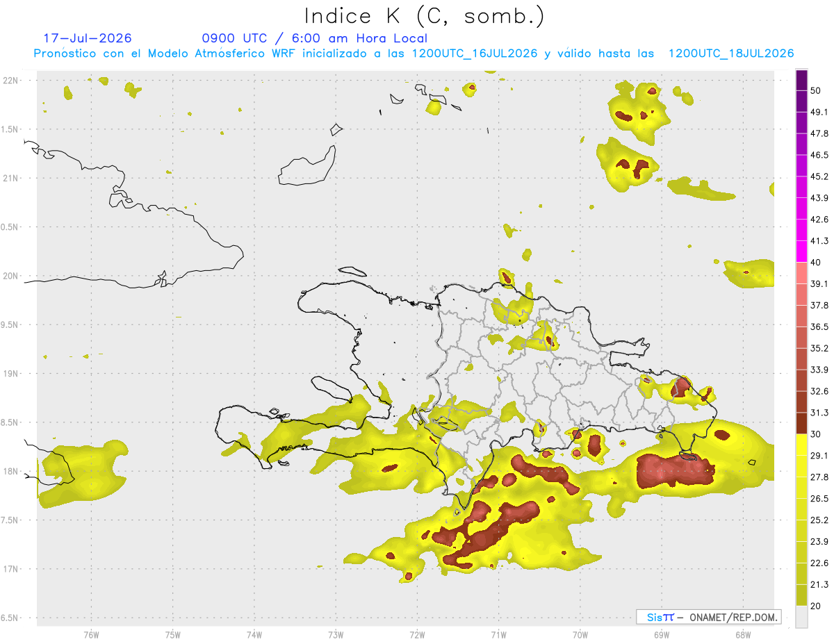This screenshot has width=834, height=644.
Task: Click the colorbar value '20'
Action: (x=817, y=606)
